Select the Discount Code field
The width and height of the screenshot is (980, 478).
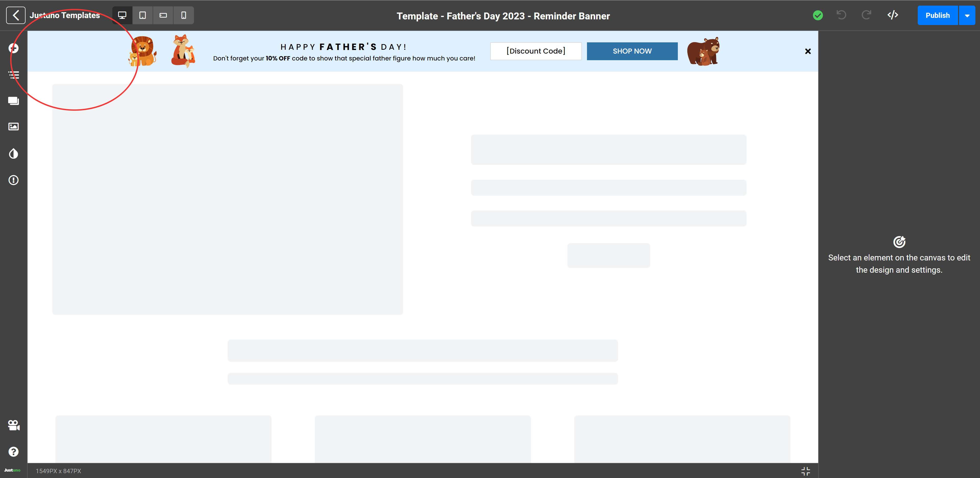point(536,51)
